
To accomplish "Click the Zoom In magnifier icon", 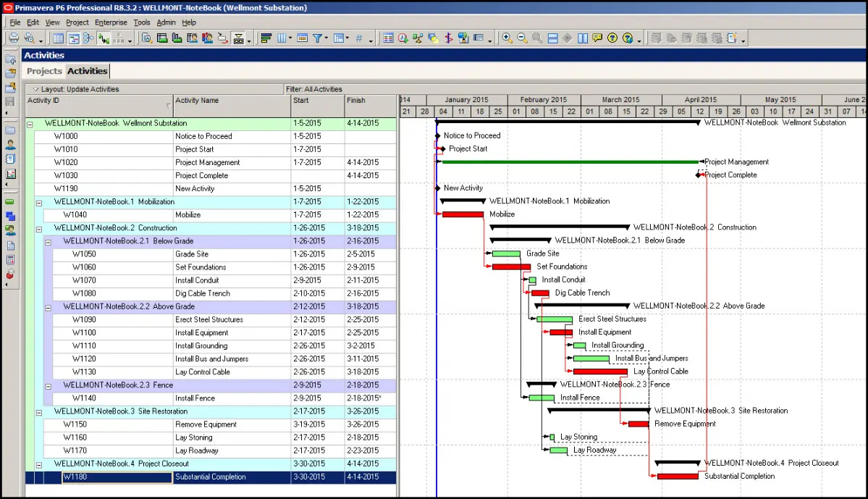I will click(x=507, y=38).
